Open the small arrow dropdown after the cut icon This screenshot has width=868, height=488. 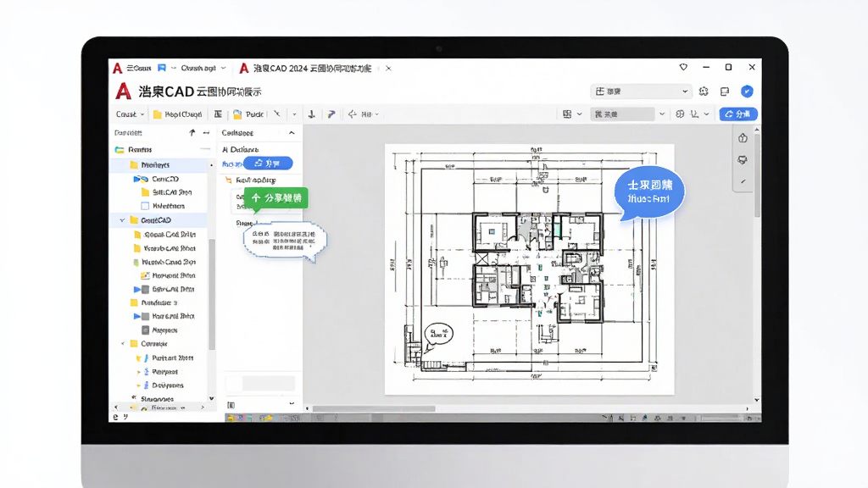coord(294,114)
